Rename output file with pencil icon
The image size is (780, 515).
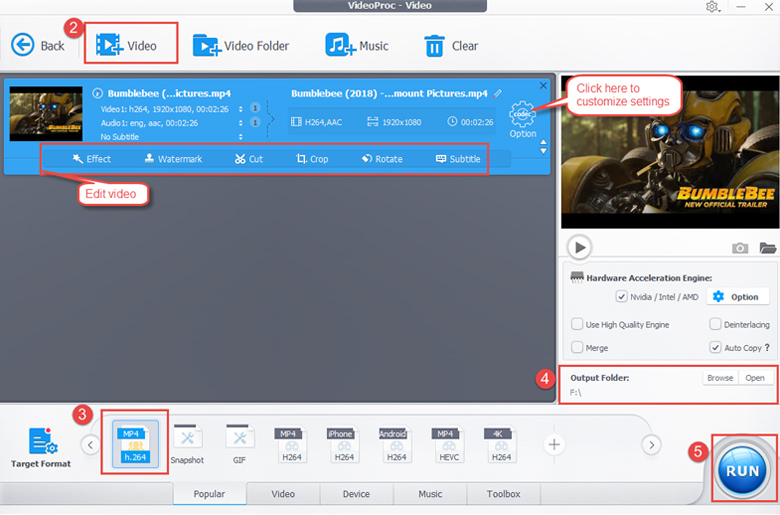pos(497,93)
